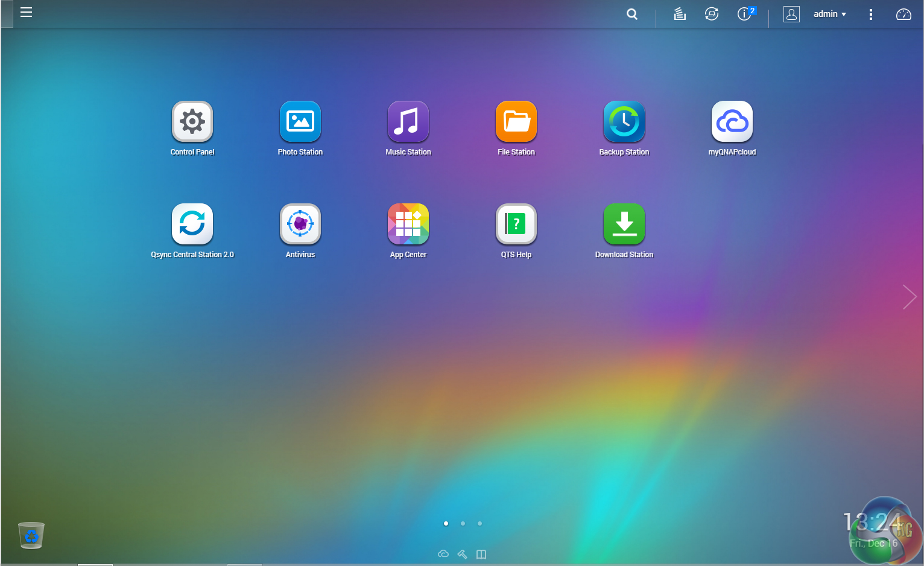The height and width of the screenshot is (566, 924).
Task: Open the hamburger main menu
Action: 26,13
